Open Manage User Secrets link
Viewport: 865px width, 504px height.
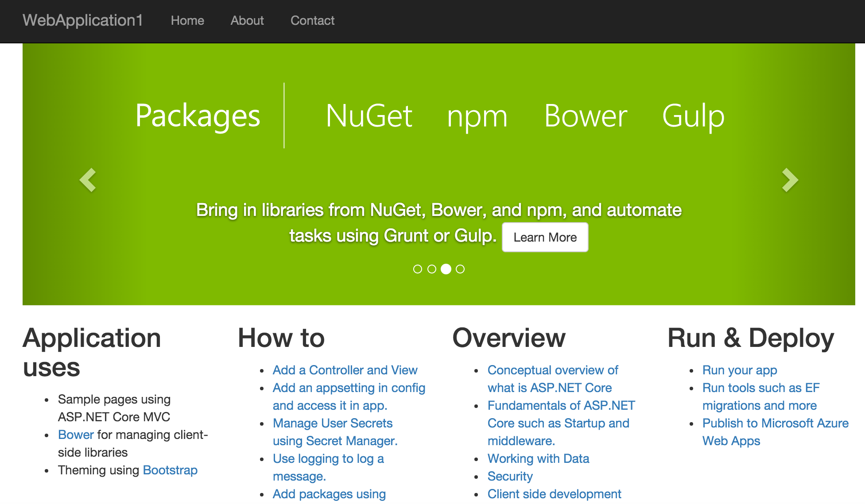[335, 432]
